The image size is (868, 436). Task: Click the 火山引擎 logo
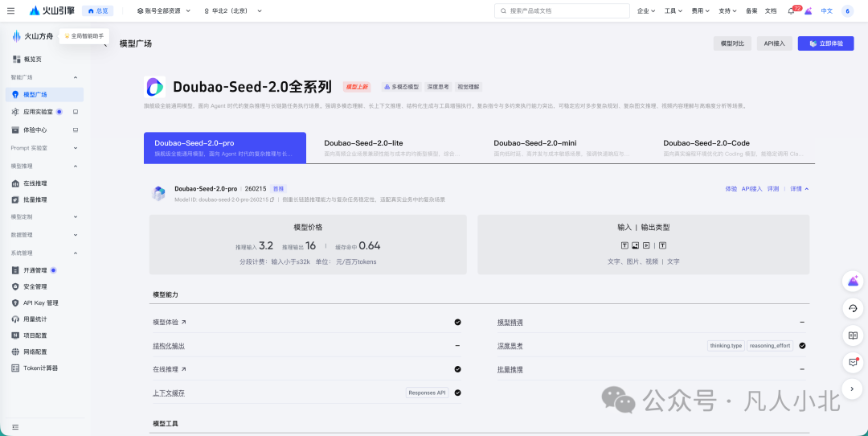coord(52,10)
